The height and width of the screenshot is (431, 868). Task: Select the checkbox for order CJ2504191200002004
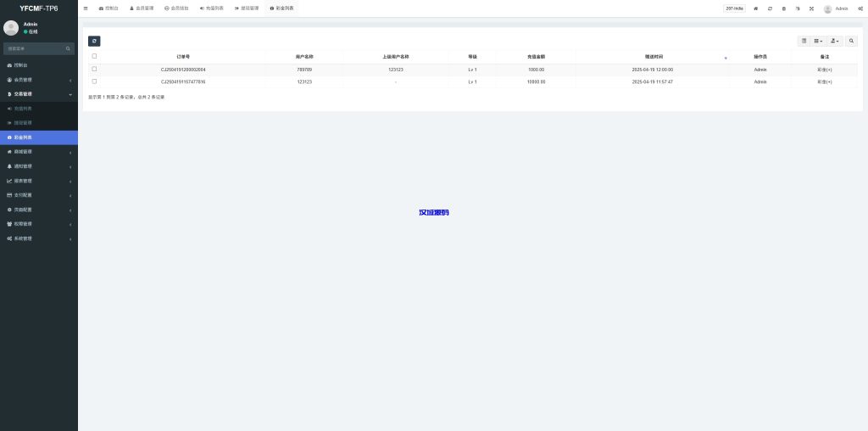click(x=94, y=69)
